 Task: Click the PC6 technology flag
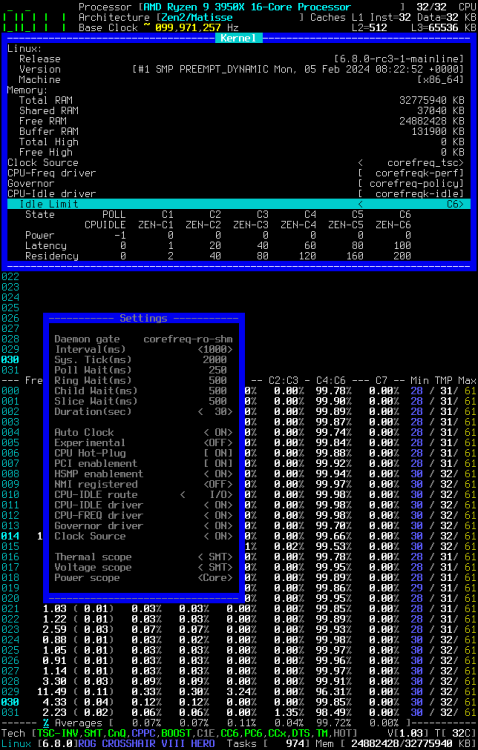[254, 733]
